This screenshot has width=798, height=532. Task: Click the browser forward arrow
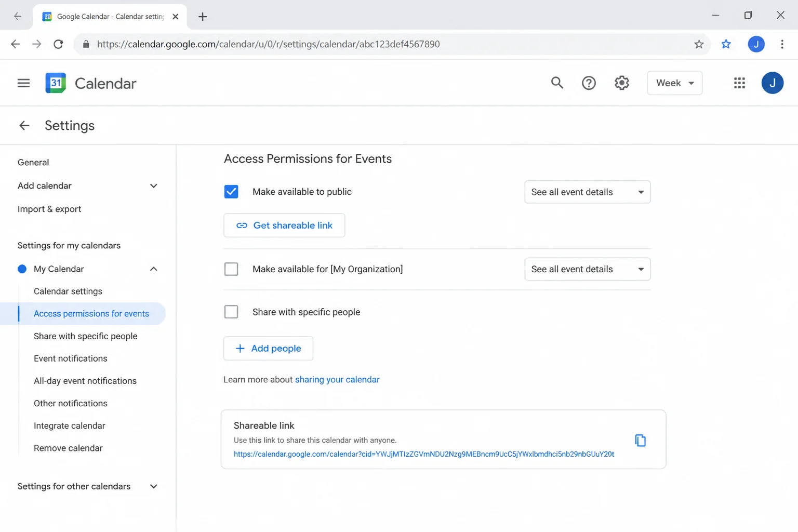pyautogui.click(x=36, y=44)
